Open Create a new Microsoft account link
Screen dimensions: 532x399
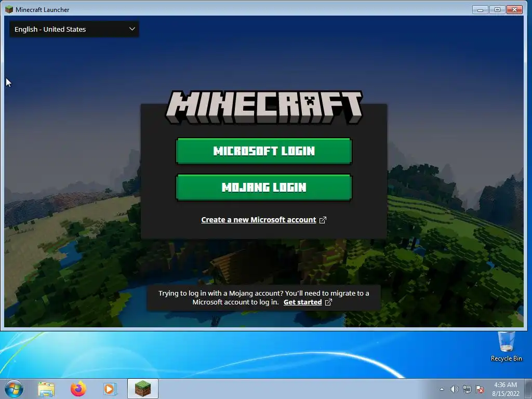[259, 220]
